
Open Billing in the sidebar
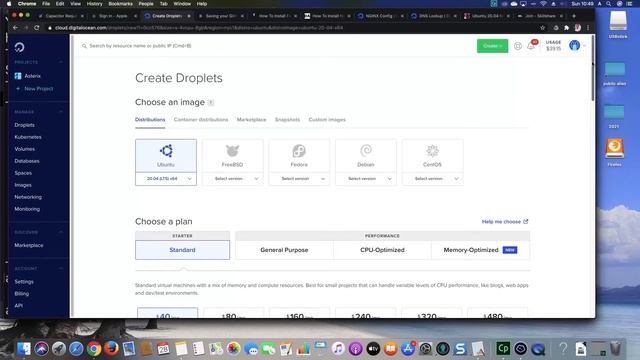pyautogui.click(x=22, y=293)
